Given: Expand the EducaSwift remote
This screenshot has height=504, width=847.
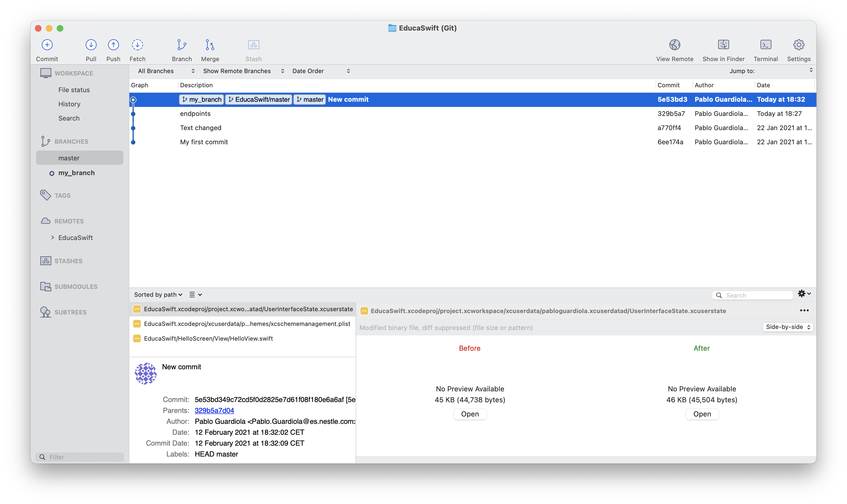Looking at the screenshot, I should (52, 238).
